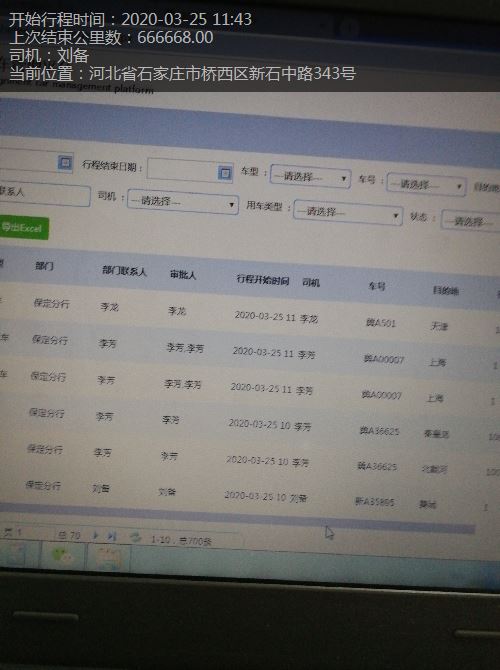Open the 车号 filter dropdown
The image size is (500, 670).
(426, 185)
